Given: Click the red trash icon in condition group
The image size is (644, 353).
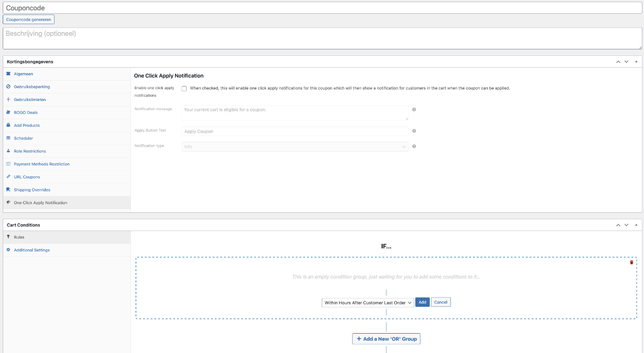Looking at the screenshot, I should (631, 262).
